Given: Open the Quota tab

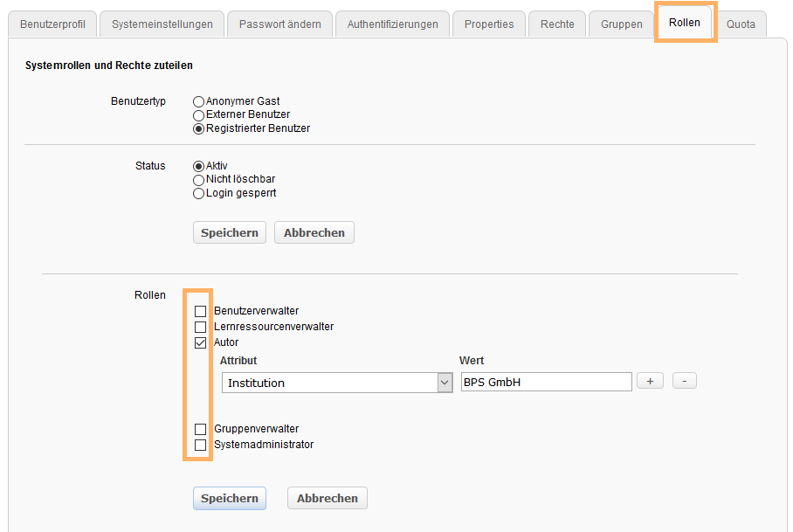Looking at the screenshot, I should (741, 24).
